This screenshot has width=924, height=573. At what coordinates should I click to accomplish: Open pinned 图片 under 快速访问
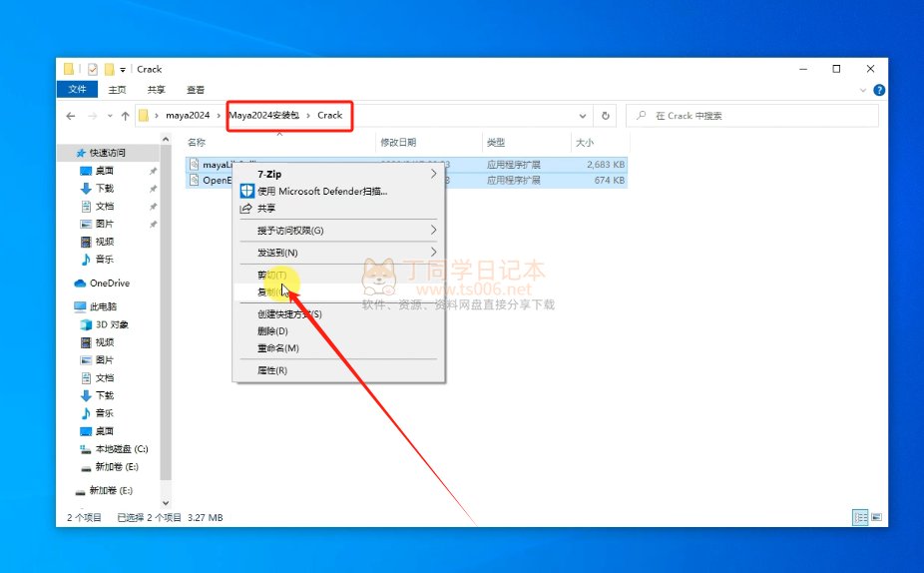click(105, 224)
